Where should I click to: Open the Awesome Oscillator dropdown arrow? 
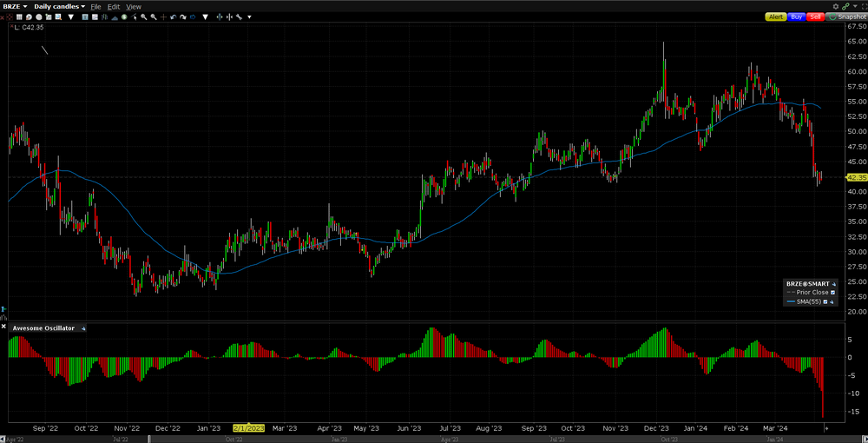(84, 328)
